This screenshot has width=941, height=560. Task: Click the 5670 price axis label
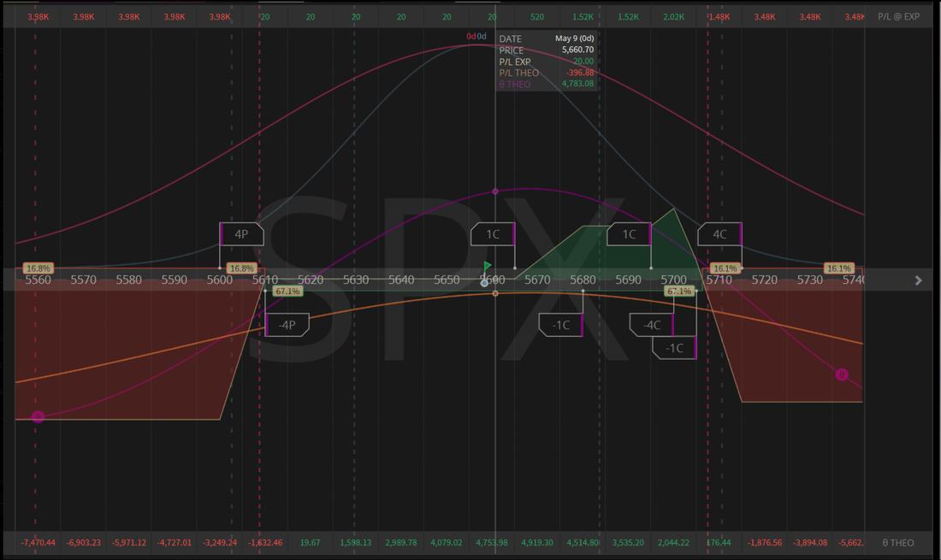(x=537, y=280)
